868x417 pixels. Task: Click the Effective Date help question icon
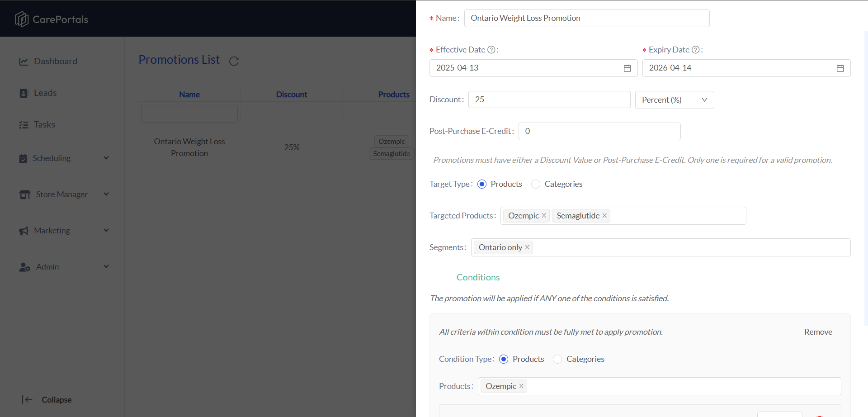[491, 50]
